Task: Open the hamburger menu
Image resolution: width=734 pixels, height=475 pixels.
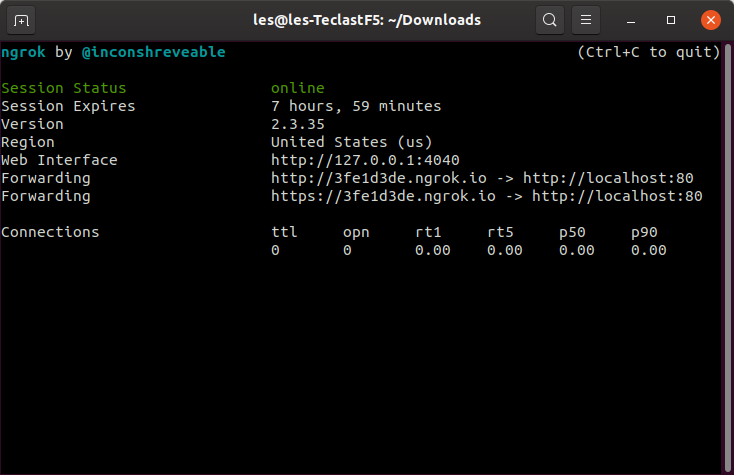Action: coord(586,20)
